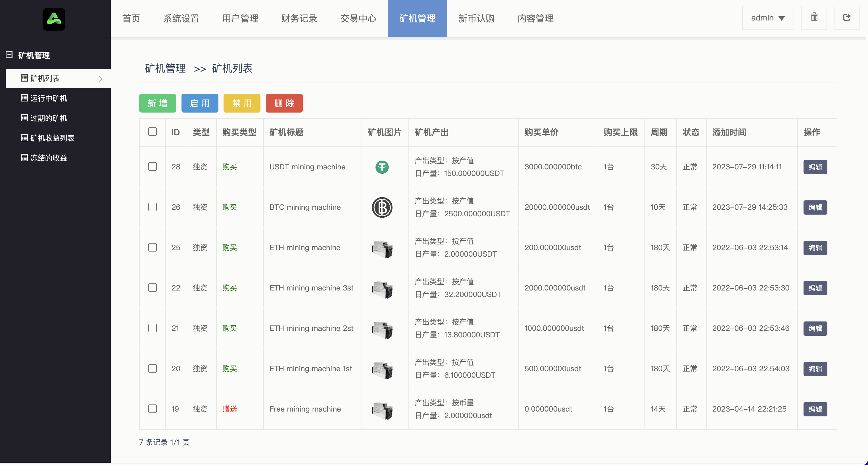The image size is (868, 465).
Task: Open the 矿机列表 sidebar item icon
Action: tap(24, 78)
